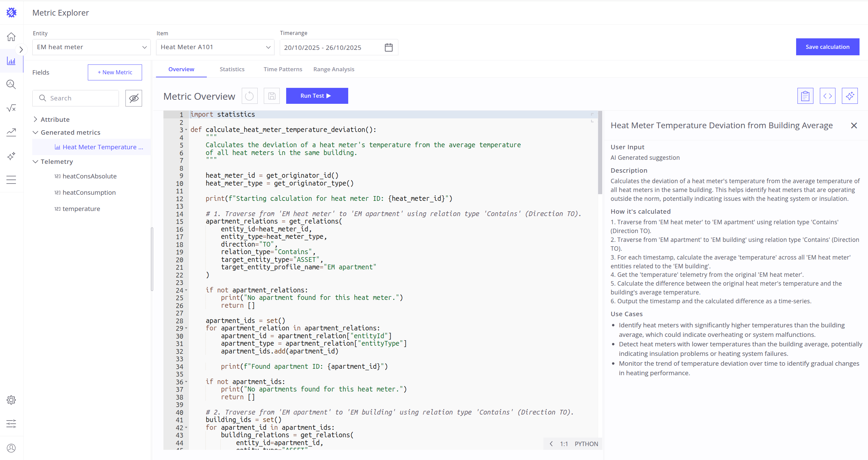Collapse the Telemetry tree section
The width and height of the screenshot is (868, 460).
tap(35, 161)
